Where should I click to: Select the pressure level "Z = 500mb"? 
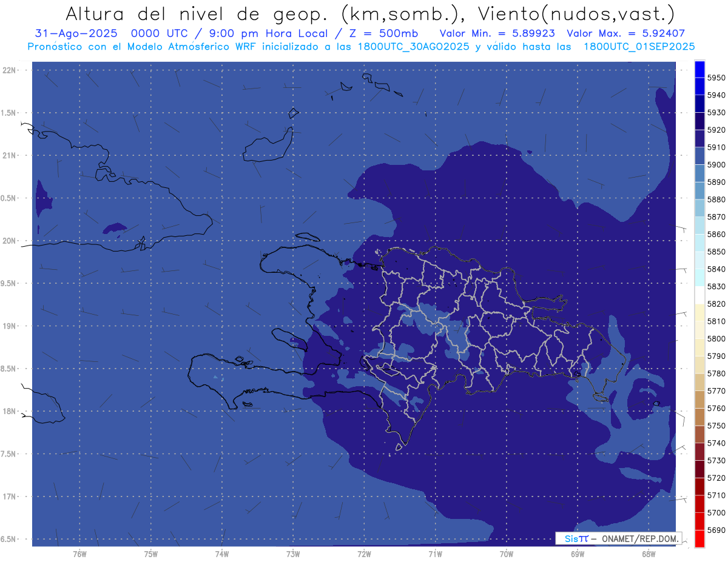tap(380, 34)
